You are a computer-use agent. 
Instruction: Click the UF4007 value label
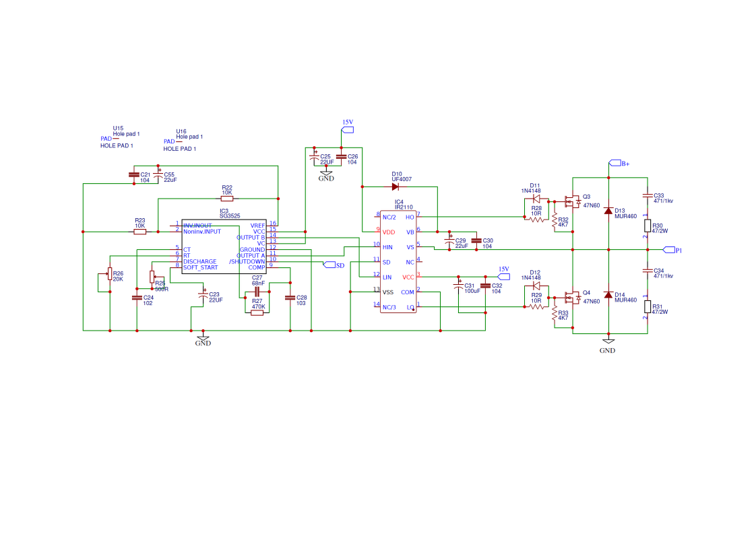click(x=402, y=179)
